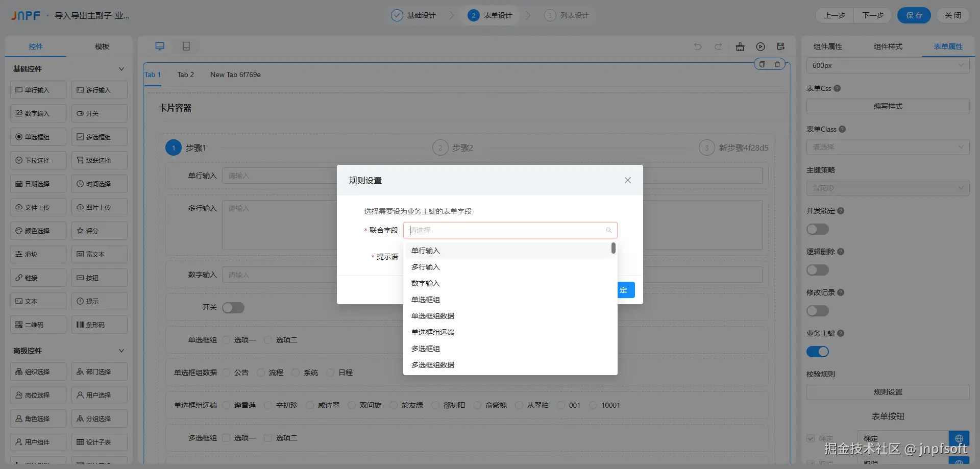This screenshot has height=469, width=980.
Task: Click the undo arrow icon
Action: [698, 46]
